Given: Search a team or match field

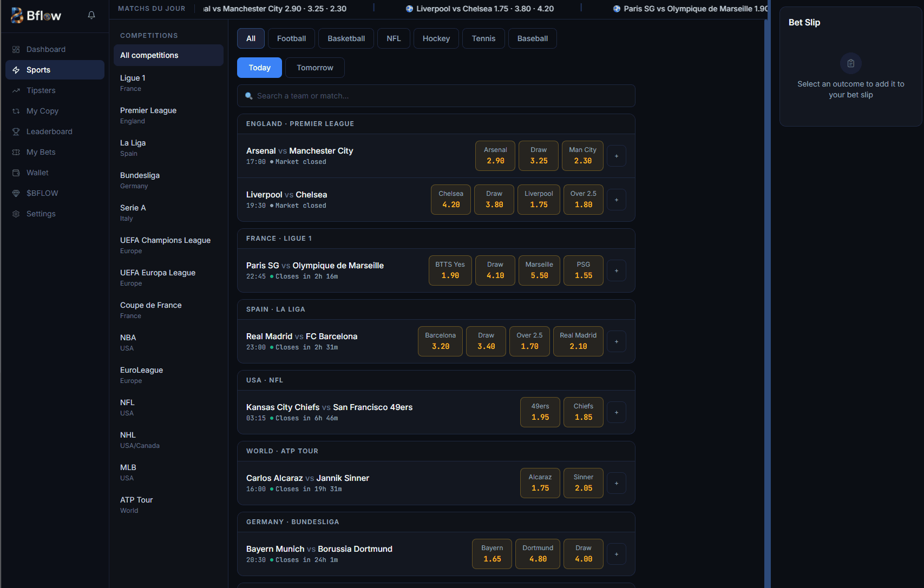Looking at the screenshot, I should point(436,96).
